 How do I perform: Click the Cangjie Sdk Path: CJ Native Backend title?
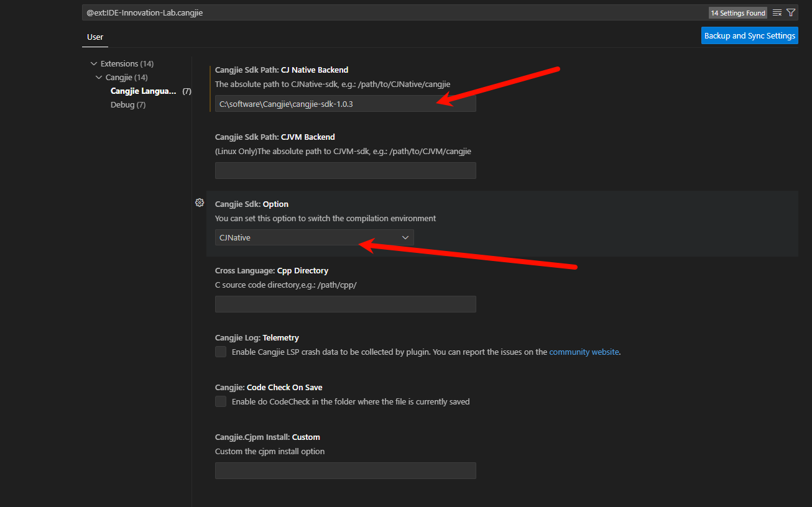(282, 70)
